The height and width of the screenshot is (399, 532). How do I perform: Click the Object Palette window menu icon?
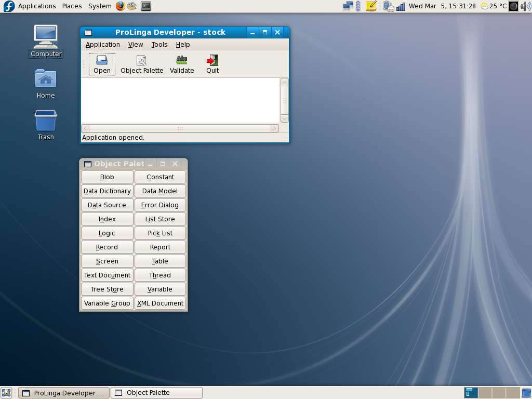[x=87, y=164]
